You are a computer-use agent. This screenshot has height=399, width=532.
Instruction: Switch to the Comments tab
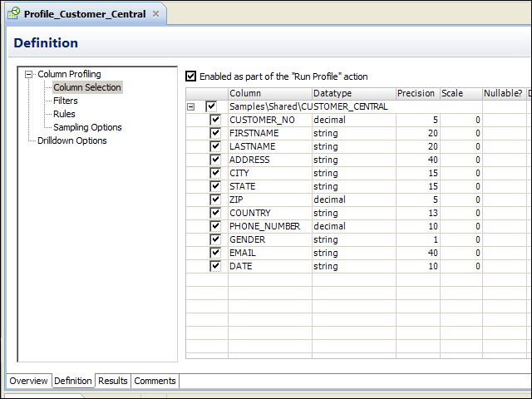coord(155,381)
